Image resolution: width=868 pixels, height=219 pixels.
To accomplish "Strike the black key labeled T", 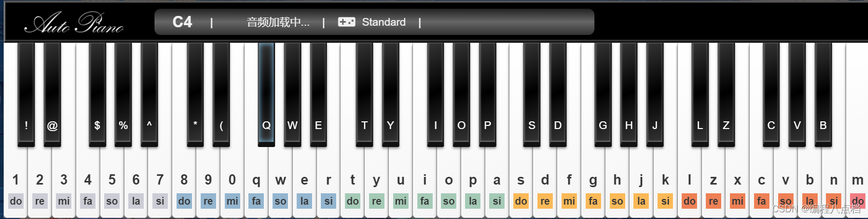I will [364, 94].
